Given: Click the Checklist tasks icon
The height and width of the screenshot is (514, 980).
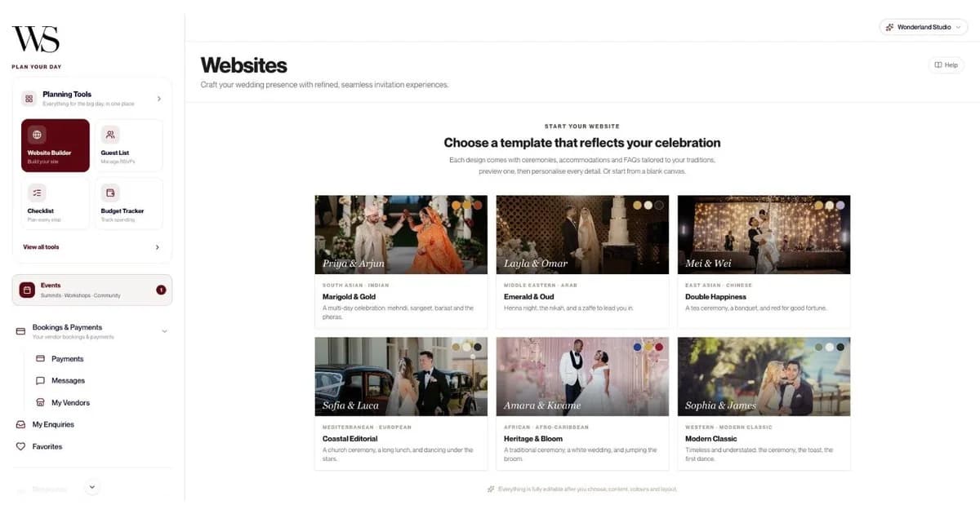Looking at the screenshot, I should tap(37, 193).
